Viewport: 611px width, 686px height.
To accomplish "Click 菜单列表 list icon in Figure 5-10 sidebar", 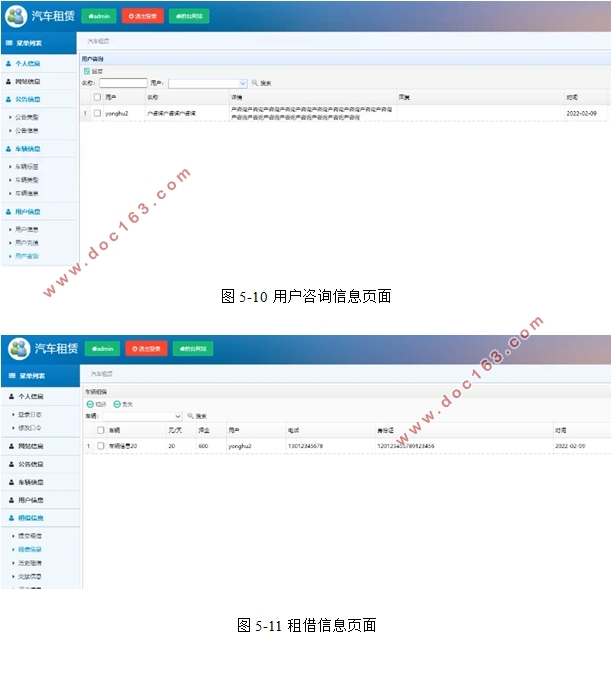I will pyautogui.click(x=9, y=43).
